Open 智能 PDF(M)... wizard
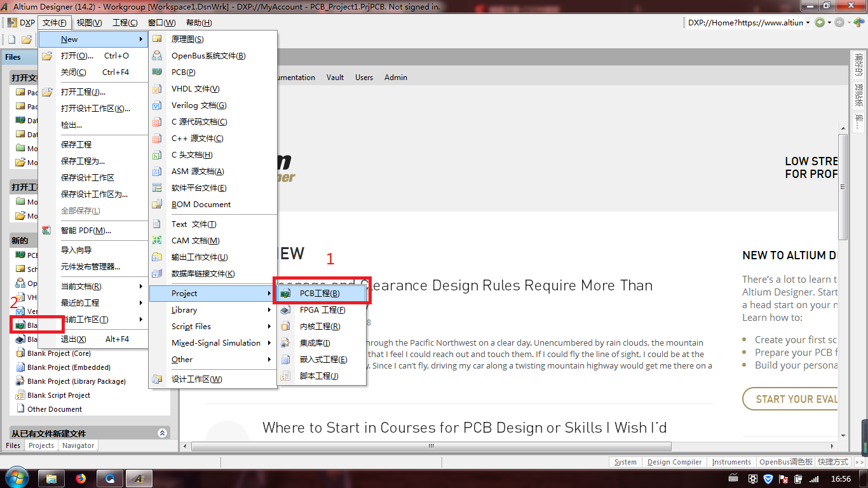This screenshot has width=868, height=488. (93, 231)
